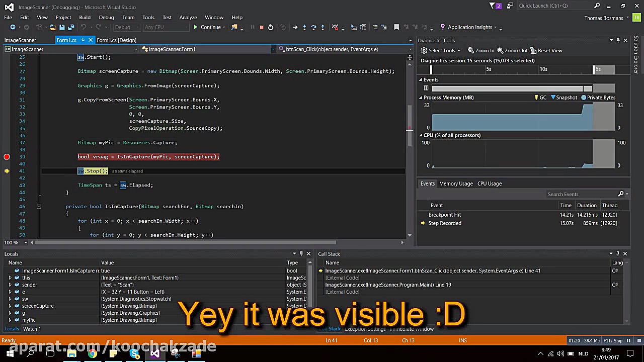Click the Step Into arrow icon

304,27
